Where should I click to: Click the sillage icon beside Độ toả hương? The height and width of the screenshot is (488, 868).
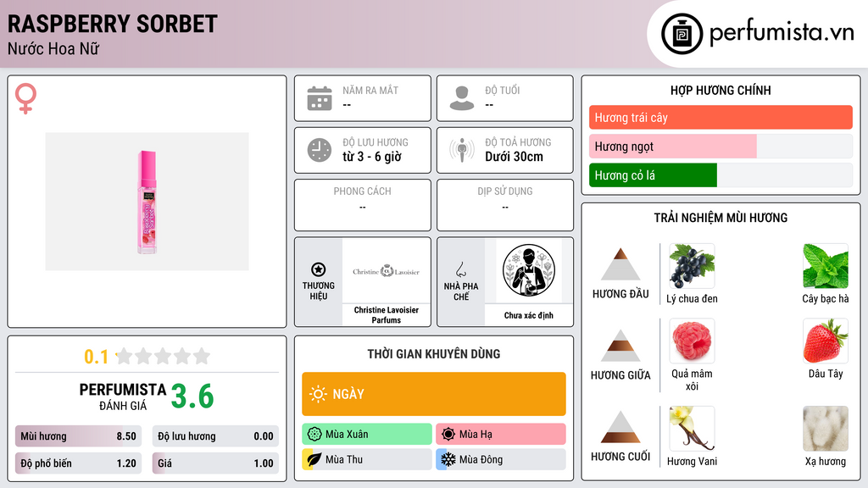point(462,150)
